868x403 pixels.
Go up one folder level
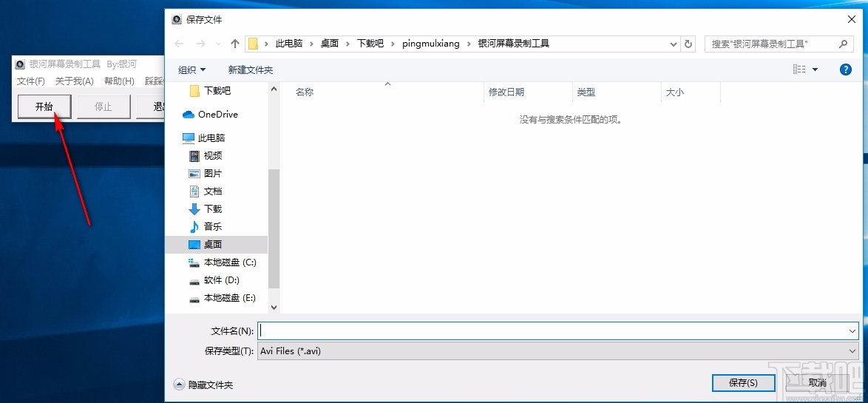click(235, 44)
